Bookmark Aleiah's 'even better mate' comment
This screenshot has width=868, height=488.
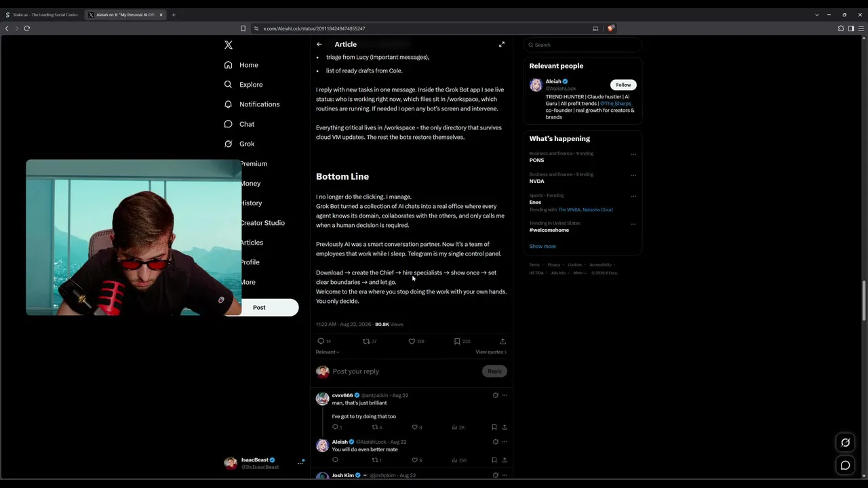click(494, 460)
